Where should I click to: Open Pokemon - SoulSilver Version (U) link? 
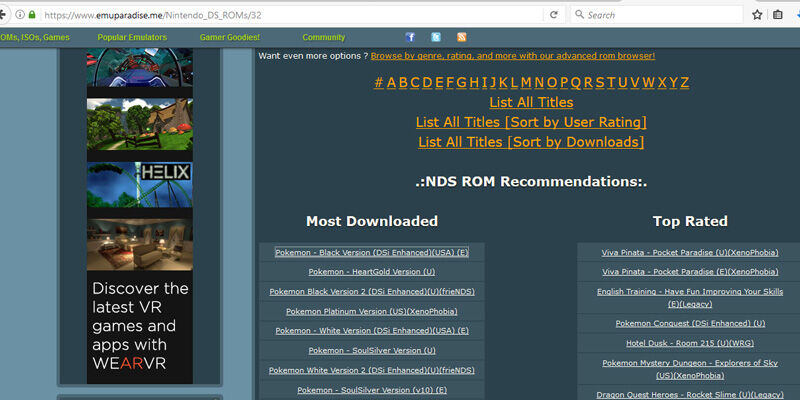tap(372, 351)
